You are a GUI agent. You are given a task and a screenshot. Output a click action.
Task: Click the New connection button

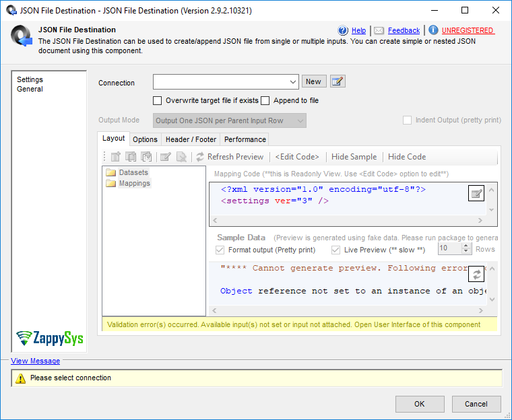[x=314, y=81]
